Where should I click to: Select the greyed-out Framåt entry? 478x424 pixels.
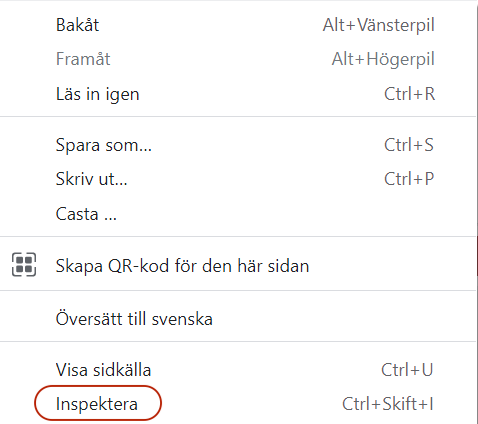click(238, 59)
